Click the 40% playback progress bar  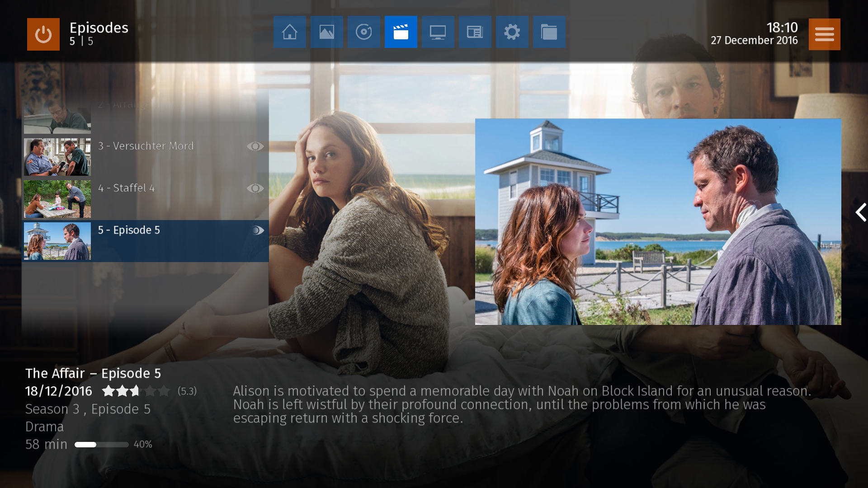[x=102, y=445]
